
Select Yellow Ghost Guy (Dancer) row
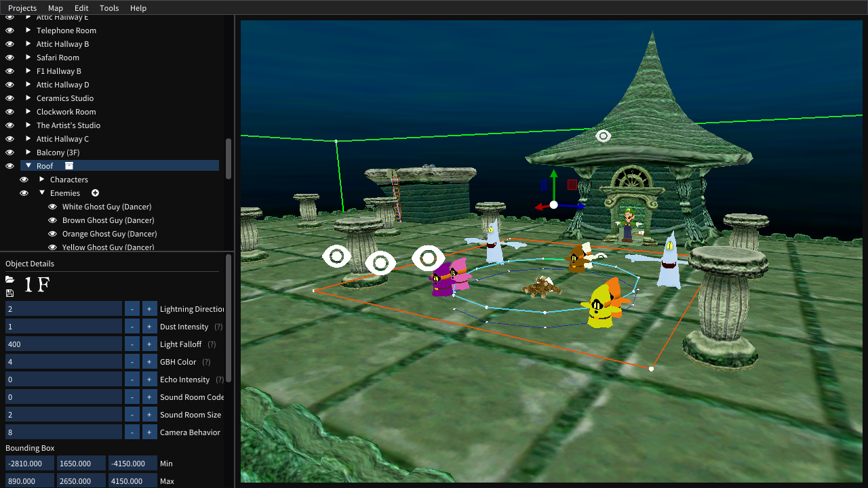pyautogui.click(x=108, y=247)
